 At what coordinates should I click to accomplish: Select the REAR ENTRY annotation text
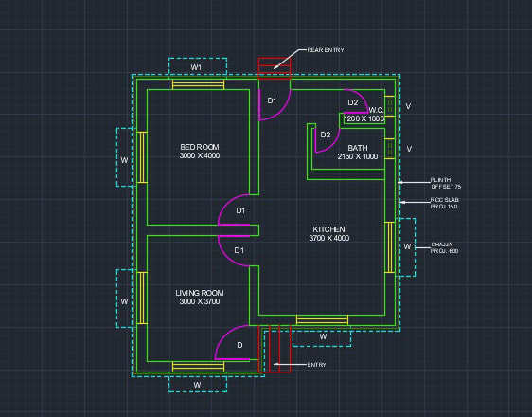coord(326,50)
